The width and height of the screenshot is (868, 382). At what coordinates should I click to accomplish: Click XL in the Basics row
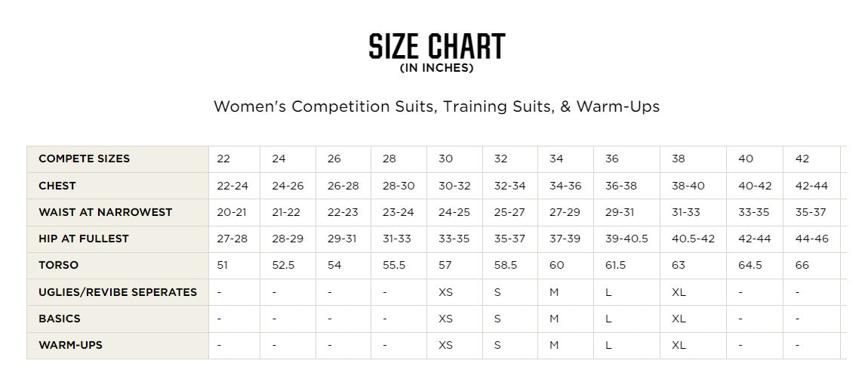tap(679, 319)
